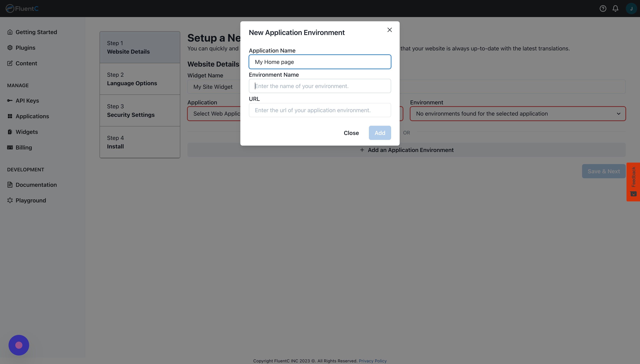
Task: Click the Add button in the dialog
Action: pyautogui.click(x=379, y=133)
